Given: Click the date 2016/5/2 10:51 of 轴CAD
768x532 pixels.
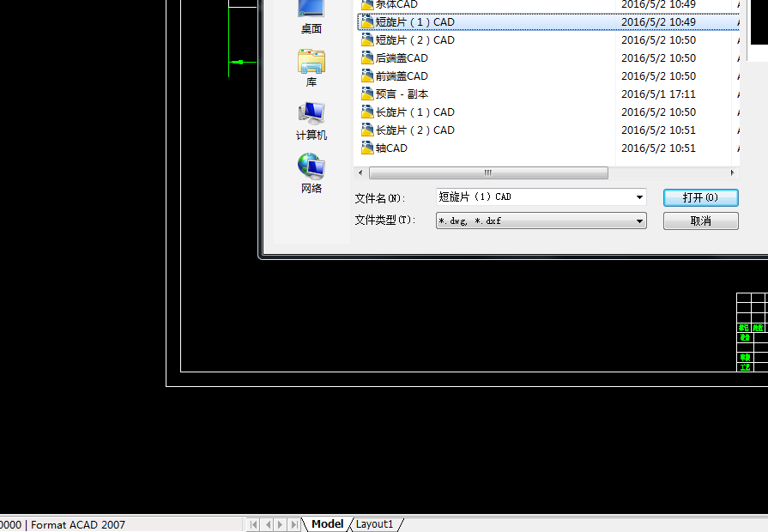Looking at the screenshot, I should pos(658,148).
